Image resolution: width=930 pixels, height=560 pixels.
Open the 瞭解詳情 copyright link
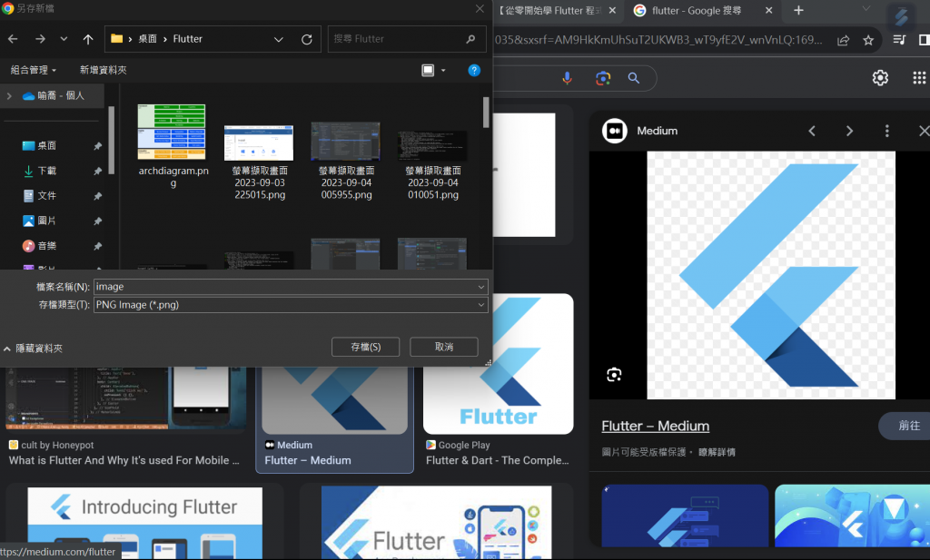[717, 452]
